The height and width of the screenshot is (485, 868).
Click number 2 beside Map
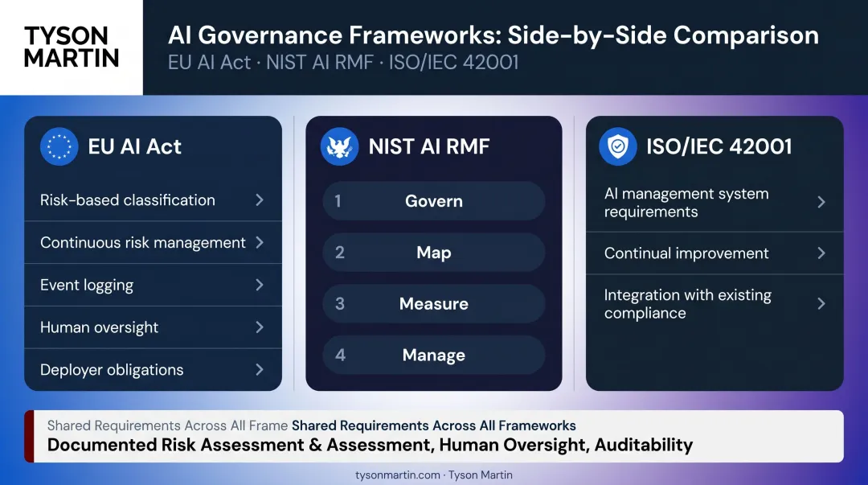click(340, 253)
